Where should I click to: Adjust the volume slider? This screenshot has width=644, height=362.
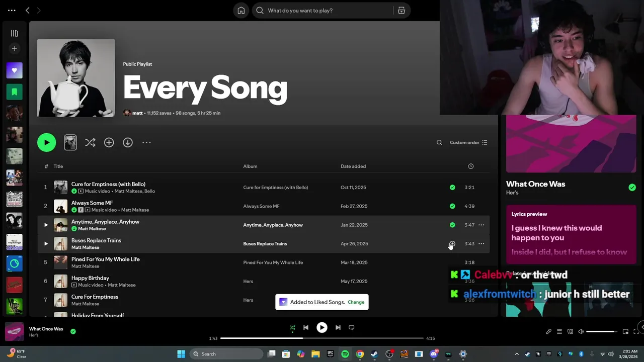coord(602,331)
